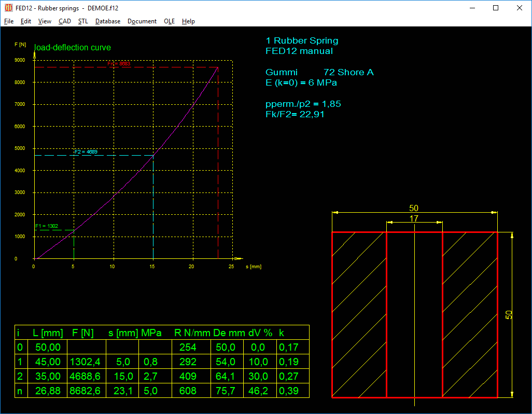Click the '72 Shore A' hardness text
Screen dimensions: 532x414
pyautogui.click(x=348, y=72)
